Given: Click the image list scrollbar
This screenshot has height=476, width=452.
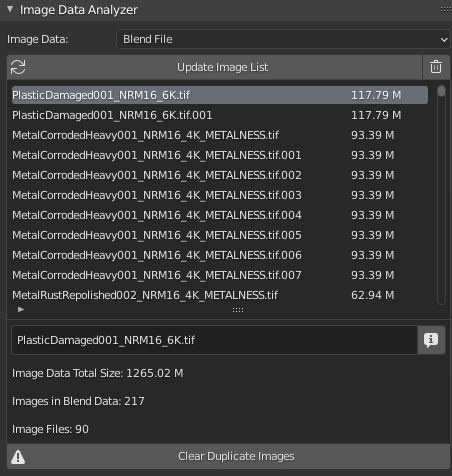Looking at the screenshot, I should point(441,195).
